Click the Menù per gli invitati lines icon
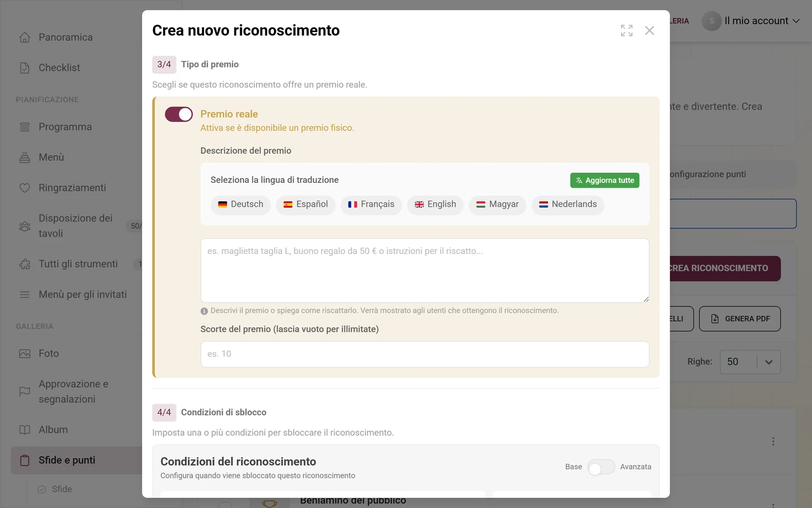This screenshot has height=508, width=812. coord(25,295)
